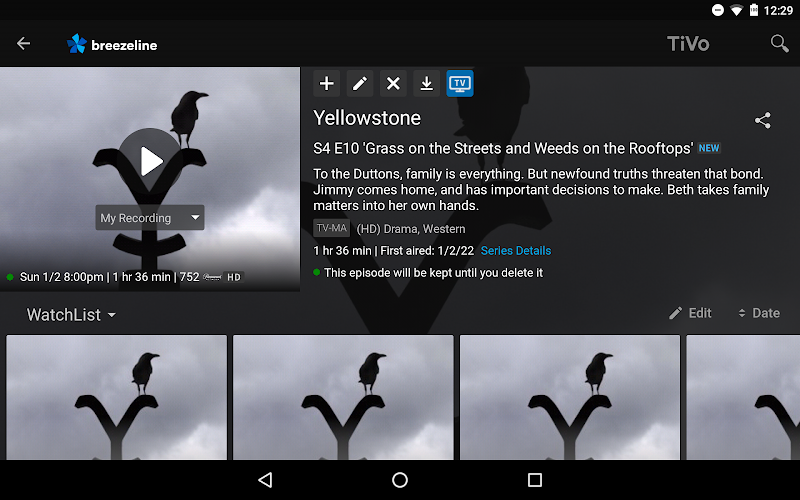
Task: Click the pencil modify recording icon
Action: [360, 83]
